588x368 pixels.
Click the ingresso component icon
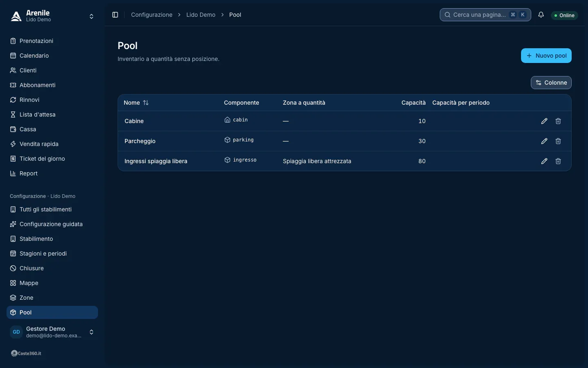[227, 160]
